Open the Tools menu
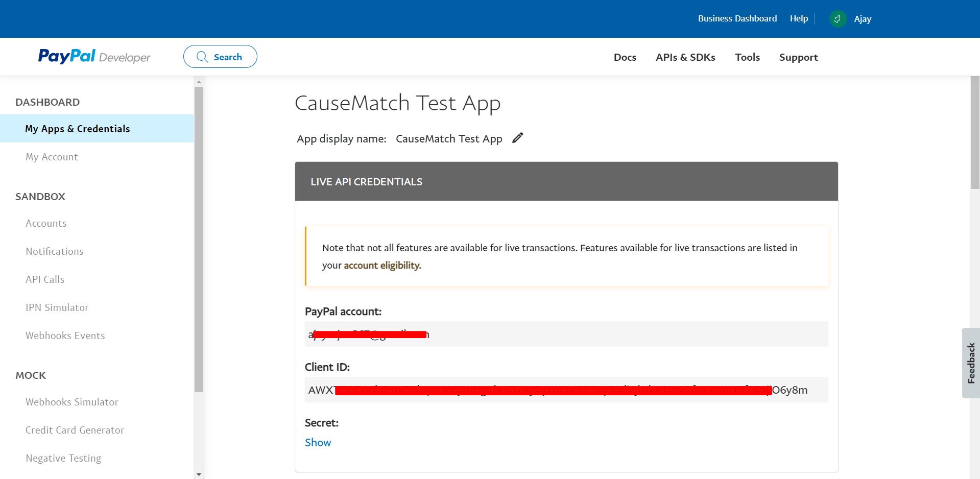The image size is (980, 479). pos(748,57)
